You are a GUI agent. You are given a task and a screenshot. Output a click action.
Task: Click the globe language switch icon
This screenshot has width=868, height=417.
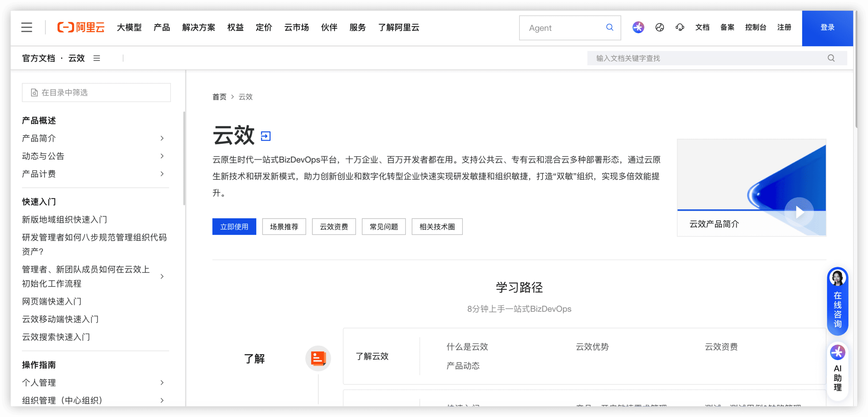pos(659,27)
